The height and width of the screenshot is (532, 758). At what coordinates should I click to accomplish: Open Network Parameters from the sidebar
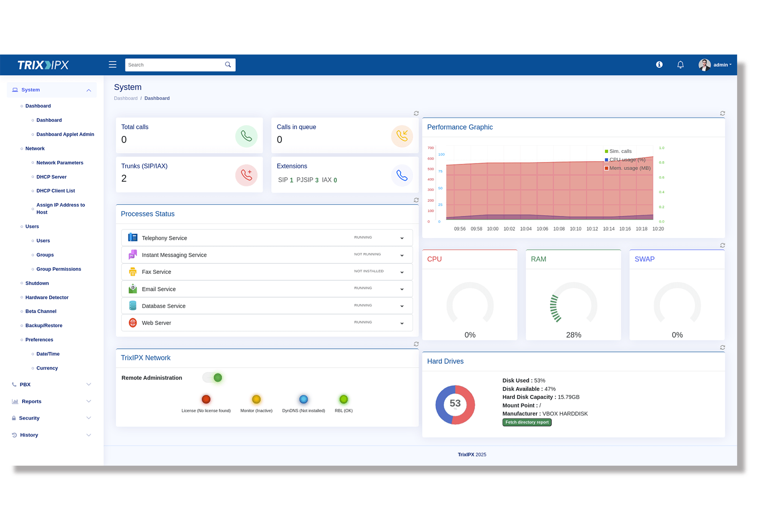(x=60, y=162)
